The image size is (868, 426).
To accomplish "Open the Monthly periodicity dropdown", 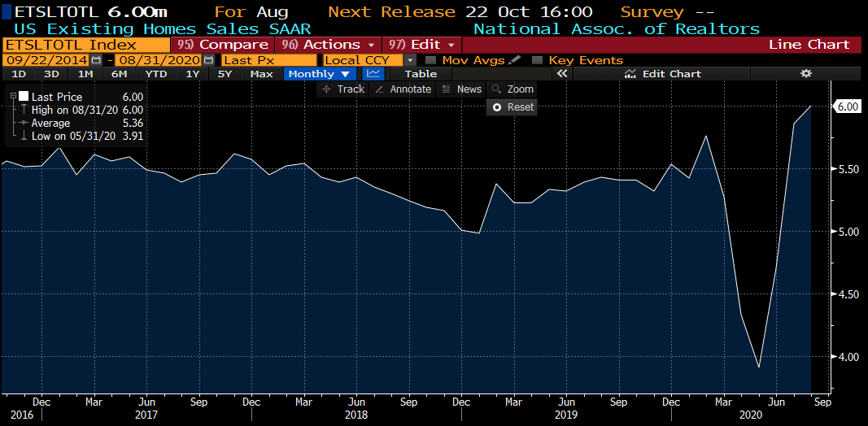I will (x=320, y=74).
